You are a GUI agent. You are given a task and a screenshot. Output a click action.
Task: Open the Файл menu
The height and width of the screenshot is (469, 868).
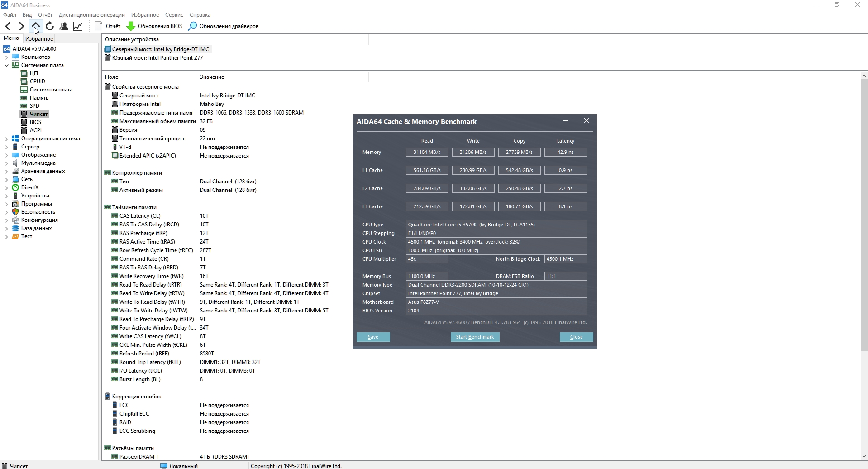(x=10, y=15)
